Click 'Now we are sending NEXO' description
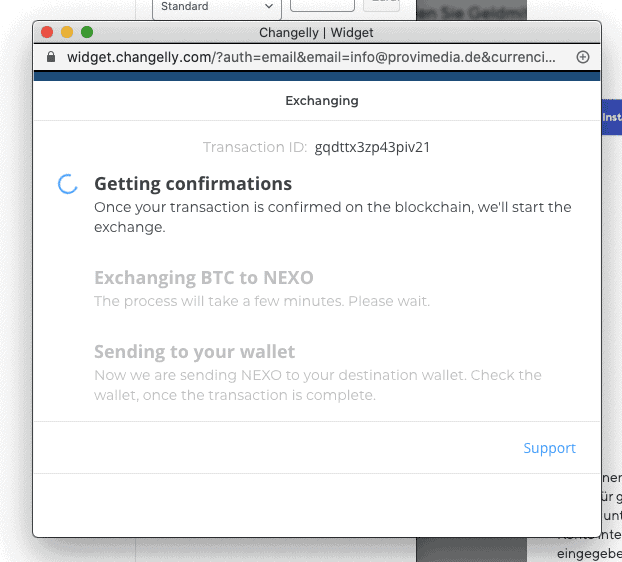The image size is (622, 562). pos(317,385)
